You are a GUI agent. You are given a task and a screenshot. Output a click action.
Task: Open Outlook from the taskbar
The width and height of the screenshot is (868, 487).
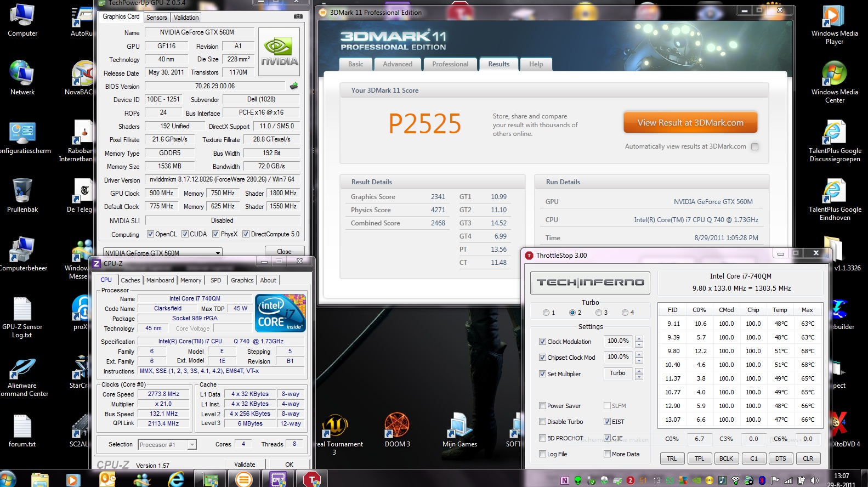coord(107,479)
